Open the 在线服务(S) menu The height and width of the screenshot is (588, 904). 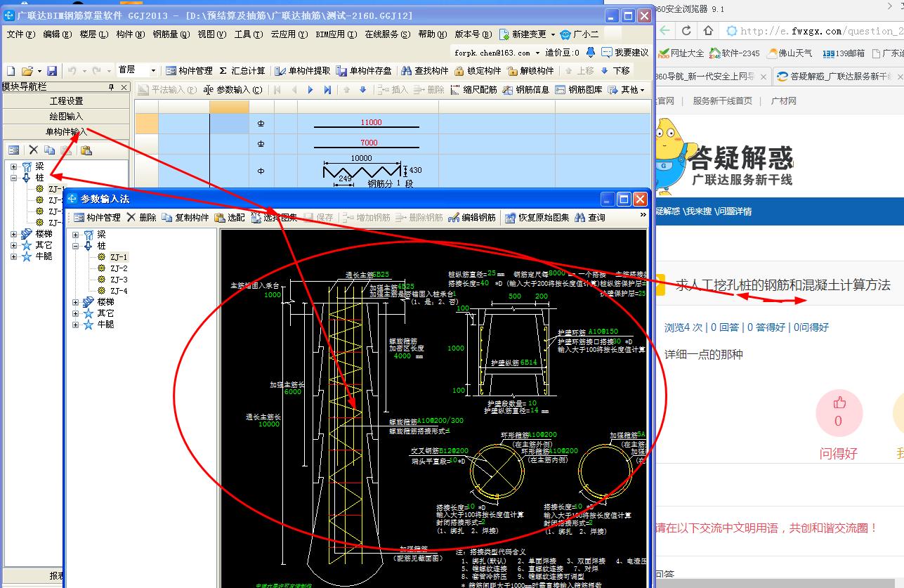[388, 34]
